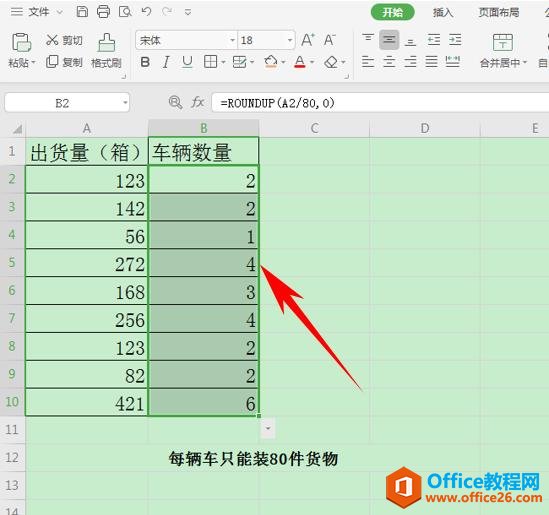Viewport: 549px width, 515px height.
Task: Open the 文件 (File) menu
Action: [39, 12]
